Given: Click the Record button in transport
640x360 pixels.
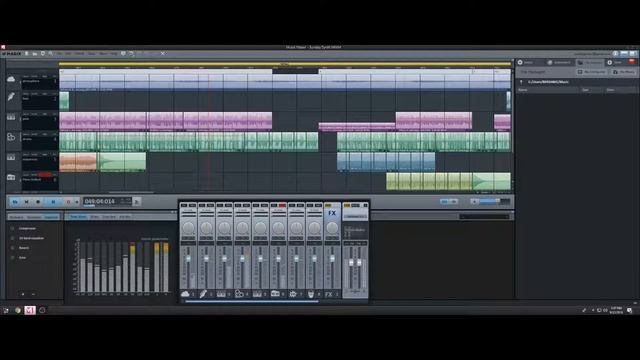Looking at the screenshot, I should click(68, 202).
